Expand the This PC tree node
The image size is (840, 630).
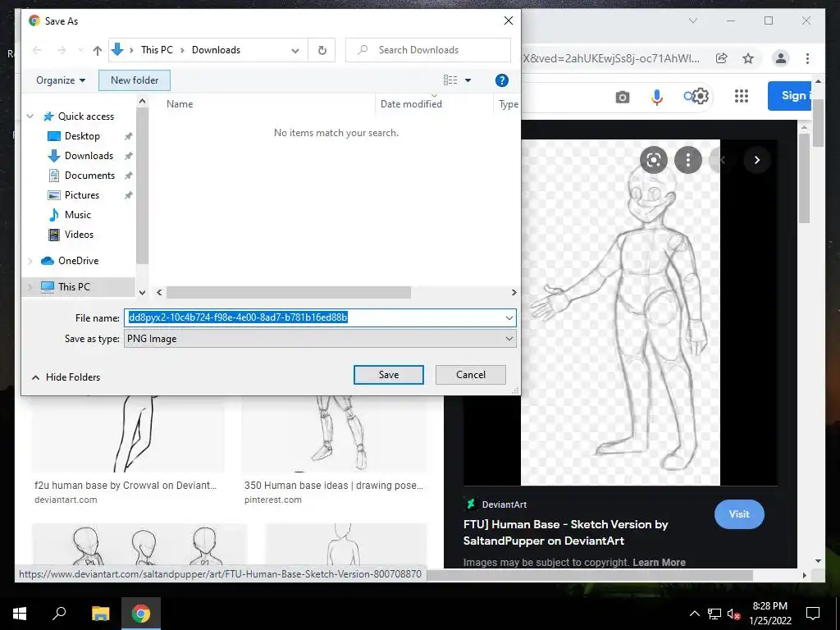click(30, 287)
